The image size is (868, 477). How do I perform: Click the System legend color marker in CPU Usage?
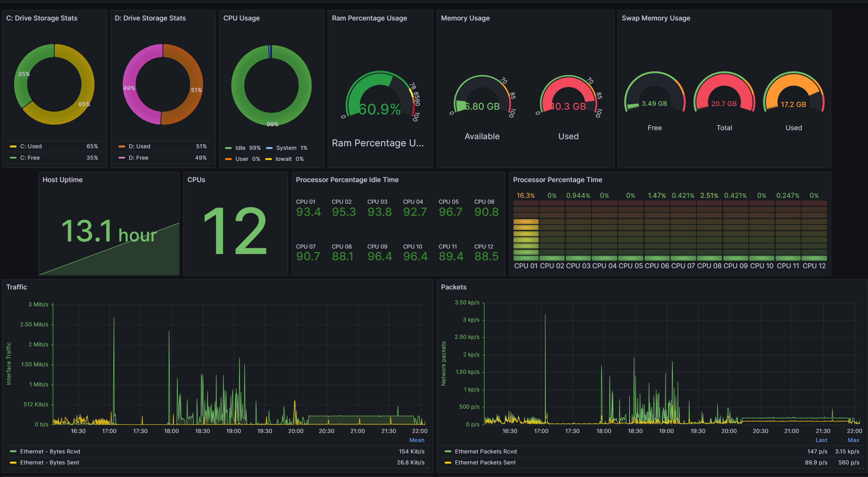pos(269,148)
